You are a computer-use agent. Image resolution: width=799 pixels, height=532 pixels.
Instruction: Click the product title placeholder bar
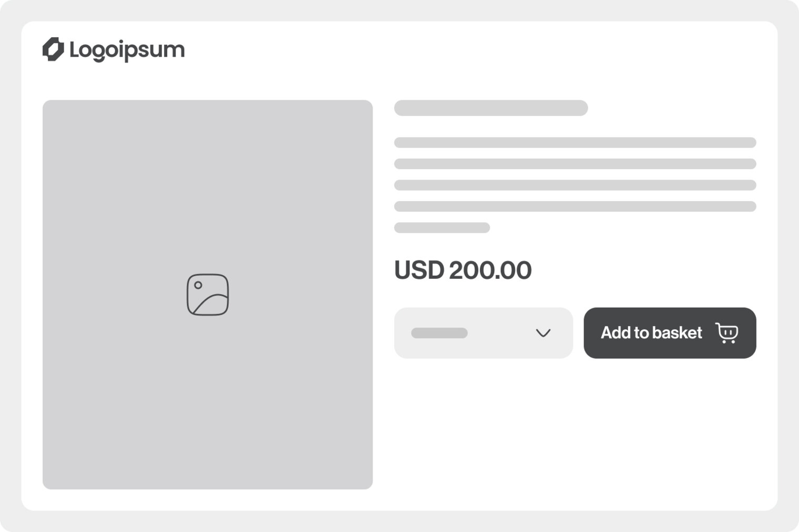(x=491, y=108)
